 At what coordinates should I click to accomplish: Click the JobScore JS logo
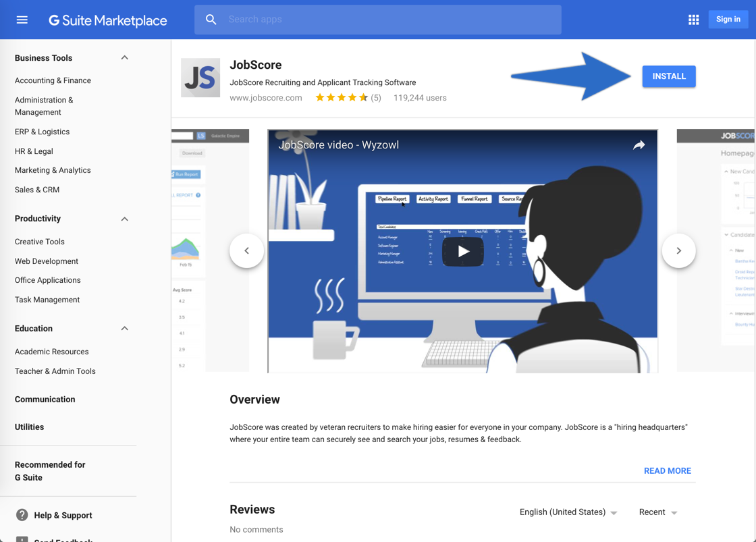click(200, 78)
